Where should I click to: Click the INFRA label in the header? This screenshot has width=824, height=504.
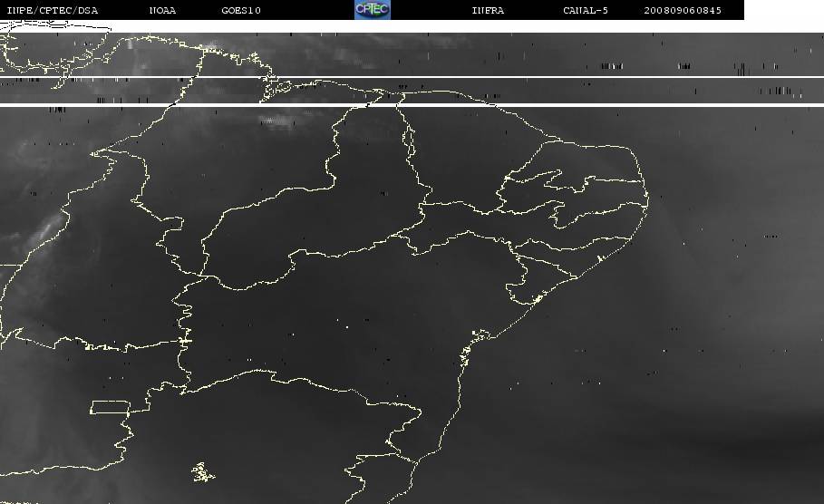(x=488, y=11)
